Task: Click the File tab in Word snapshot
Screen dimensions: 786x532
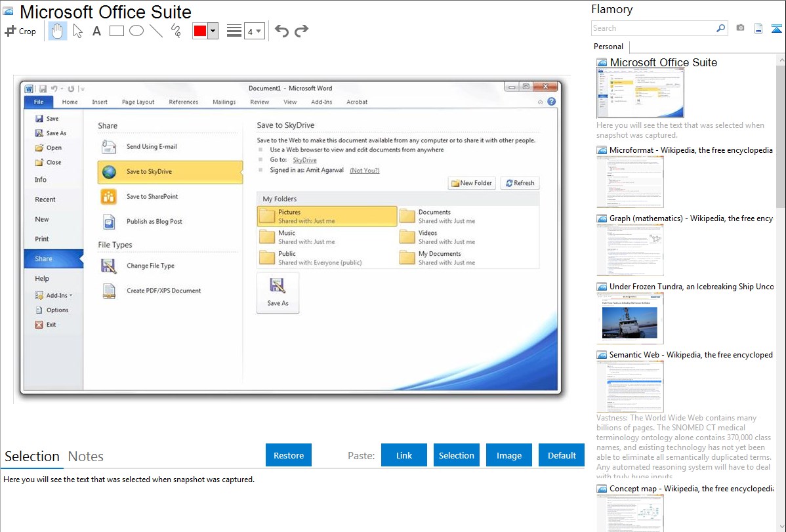Action: [x=39, y=102]
